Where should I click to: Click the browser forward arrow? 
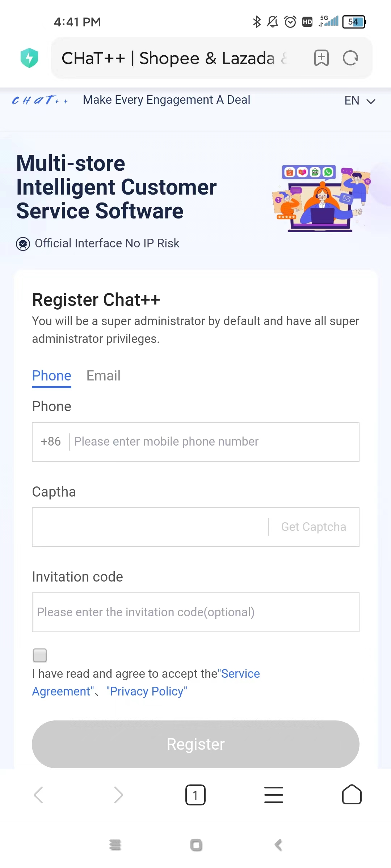tap(117, 795)
